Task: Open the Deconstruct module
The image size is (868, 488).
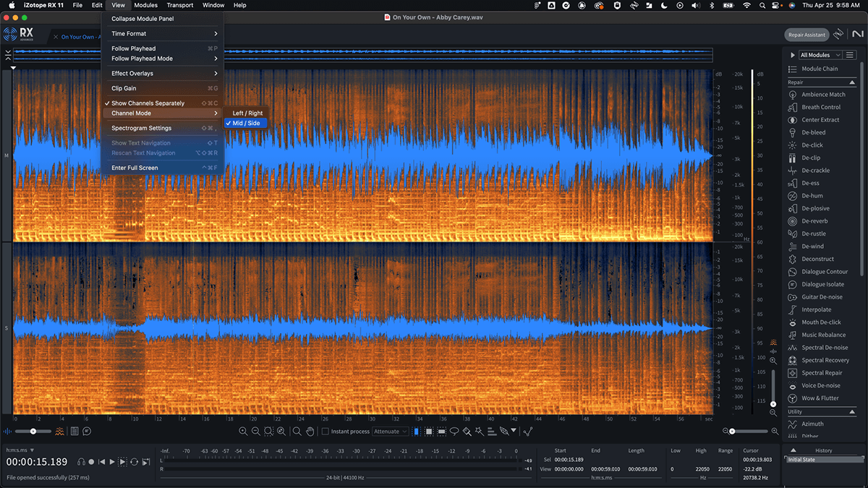Action: click(817, 259)
